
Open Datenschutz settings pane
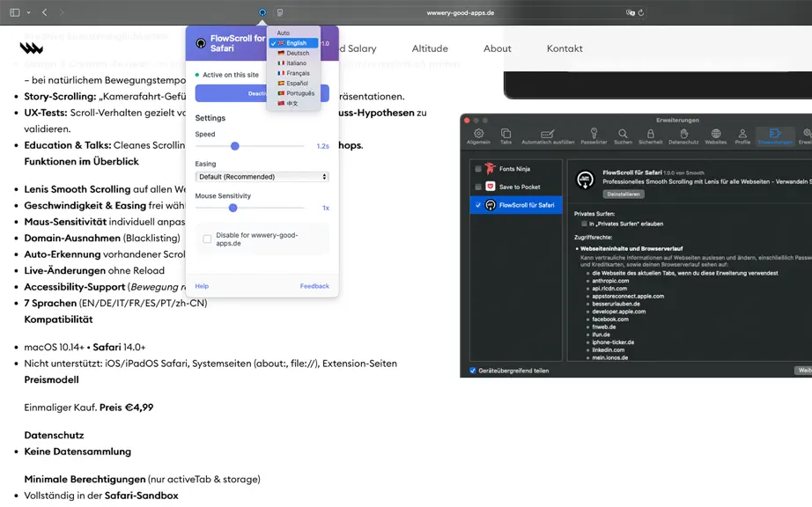(683, 136)
